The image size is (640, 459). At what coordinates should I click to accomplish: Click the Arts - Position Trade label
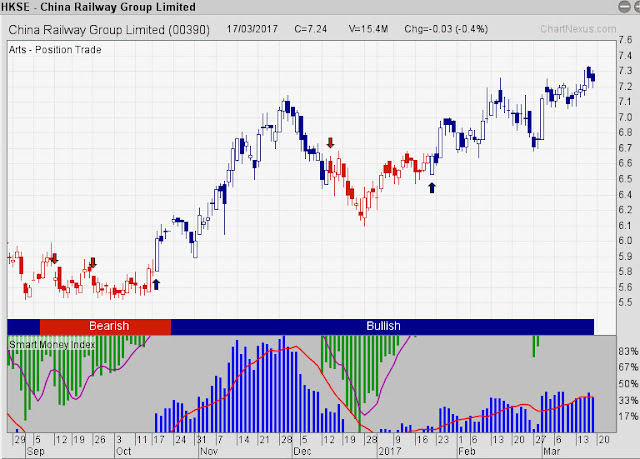coord(55,50)
